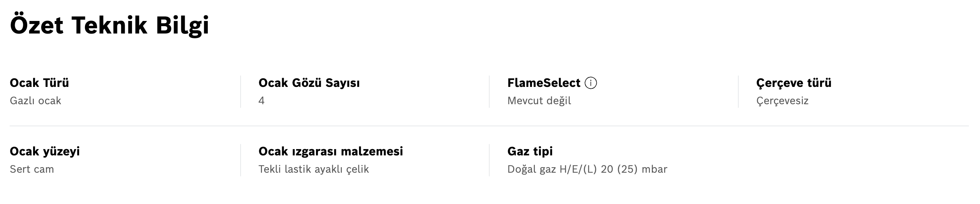Click vertical divider left of Gaz tipi
This screenshot has width=980, height=204.
[x=489, y=160]
